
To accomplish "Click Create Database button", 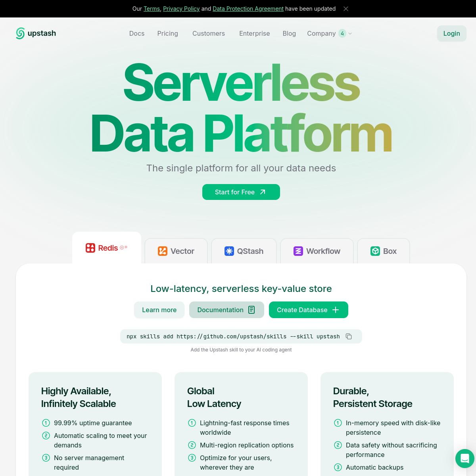I will coord(309,310).
